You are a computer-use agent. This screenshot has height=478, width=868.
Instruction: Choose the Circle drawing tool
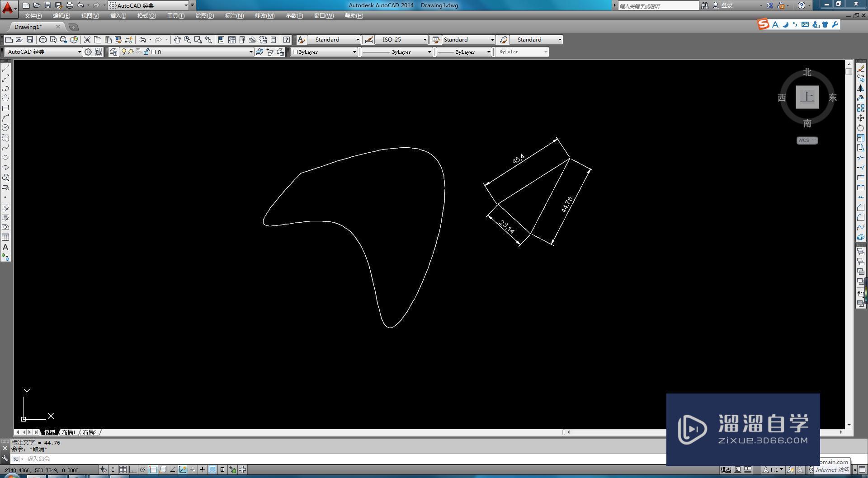tap(5, 128)
